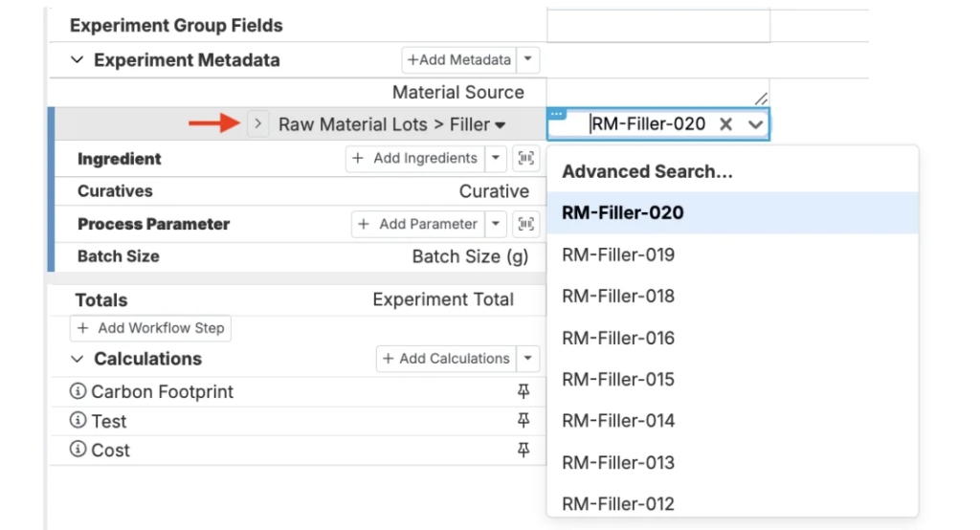Clear the RM-Filler-020 selection with X
The height and width of the screenshot is (530, 980).
pos(725,124)
